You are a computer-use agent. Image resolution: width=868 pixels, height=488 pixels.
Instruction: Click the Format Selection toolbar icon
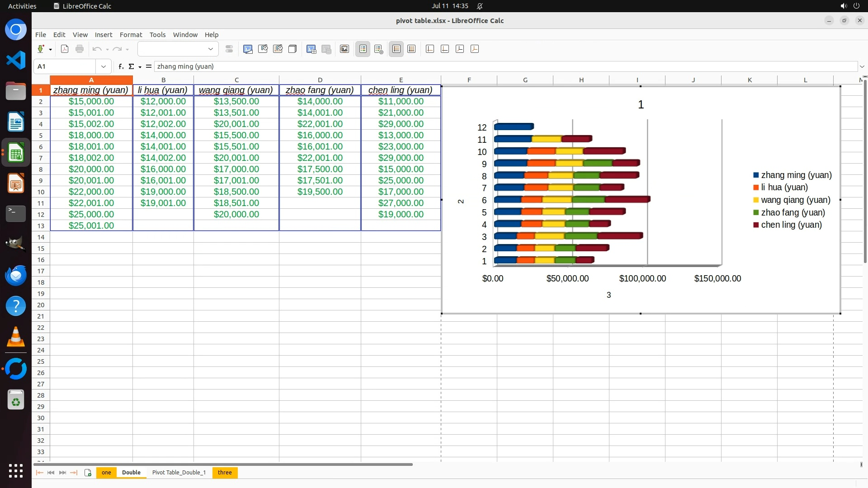coord(229,49)
